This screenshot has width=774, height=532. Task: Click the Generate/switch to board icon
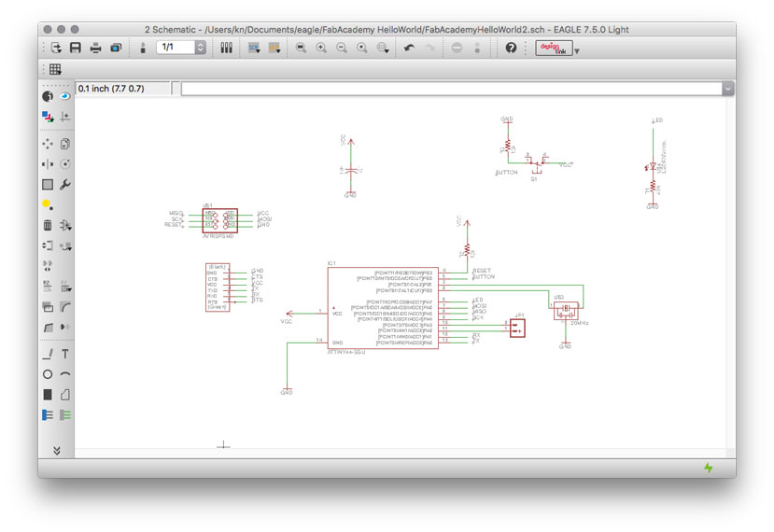143,48
